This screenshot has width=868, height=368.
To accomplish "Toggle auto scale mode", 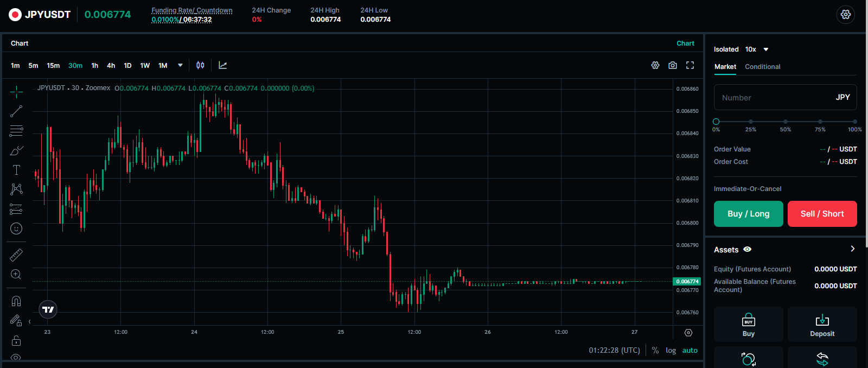I will tap(690, 350).
